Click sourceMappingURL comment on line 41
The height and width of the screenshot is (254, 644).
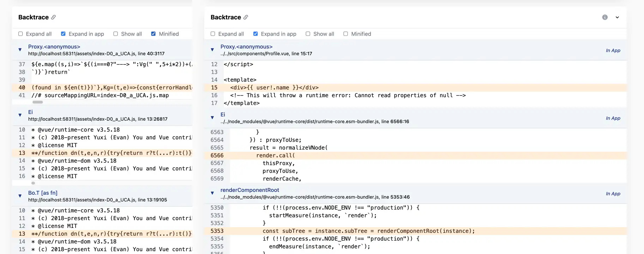(100, 95)
